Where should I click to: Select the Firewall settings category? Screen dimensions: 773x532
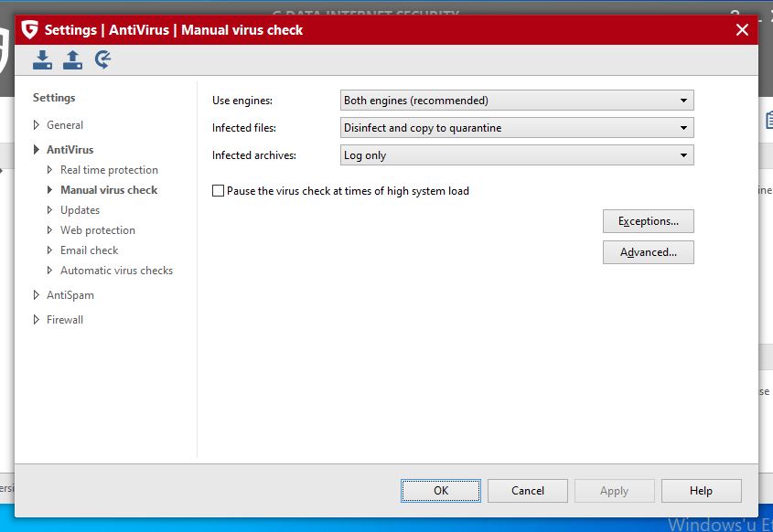click(65, 320)
